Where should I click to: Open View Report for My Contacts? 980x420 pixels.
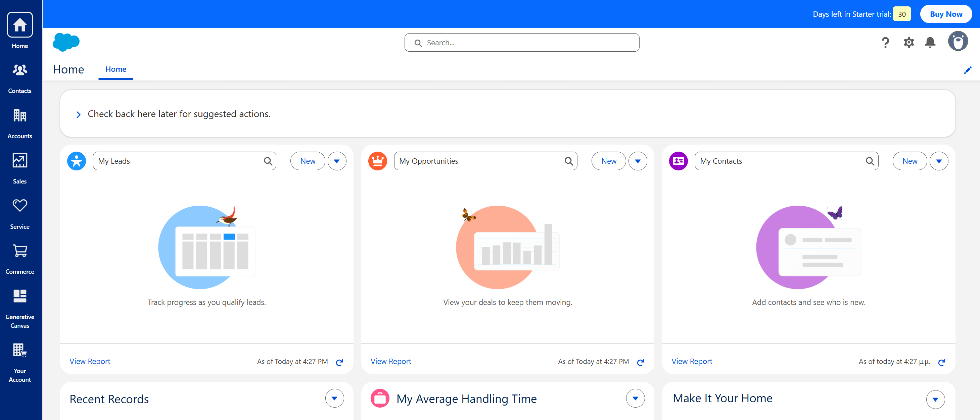[x=692, y=362]
